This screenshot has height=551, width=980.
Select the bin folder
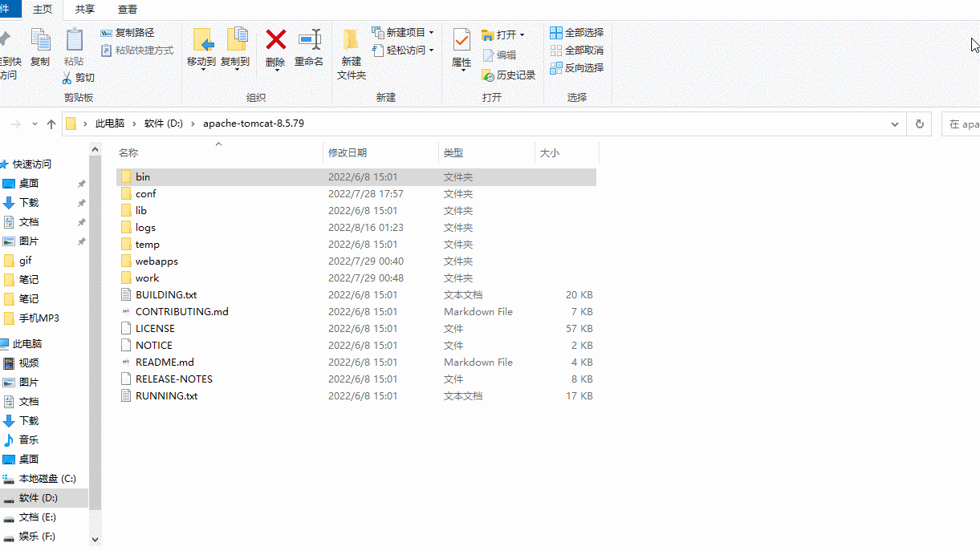coord(356,176)
